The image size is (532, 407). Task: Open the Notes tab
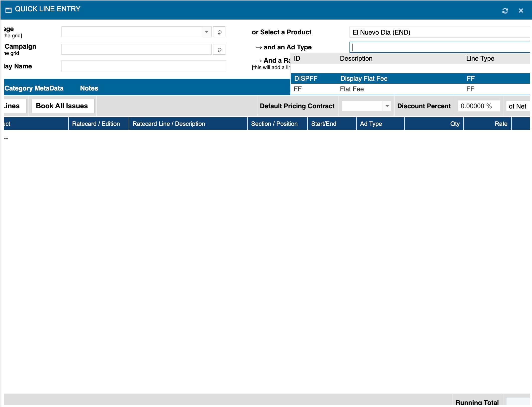click(89, 88)
